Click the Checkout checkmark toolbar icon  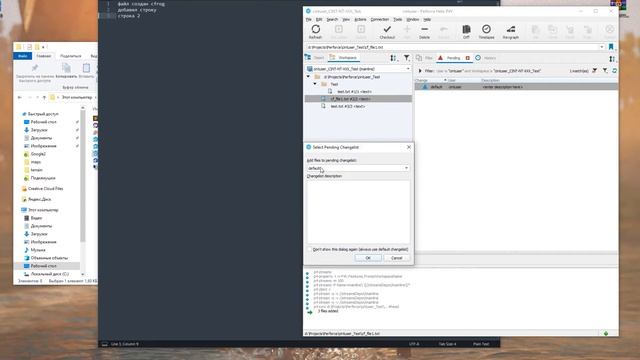click(387, 29)
